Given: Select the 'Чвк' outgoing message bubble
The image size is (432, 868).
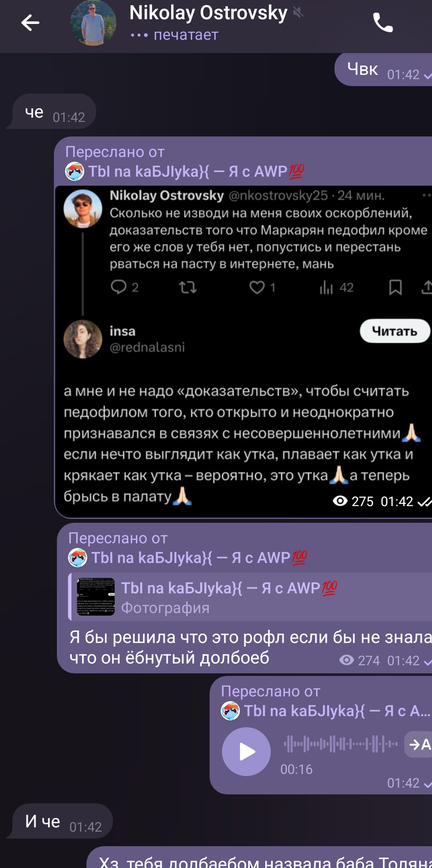Looking at the screenshot, I should [x=384, y=69].
